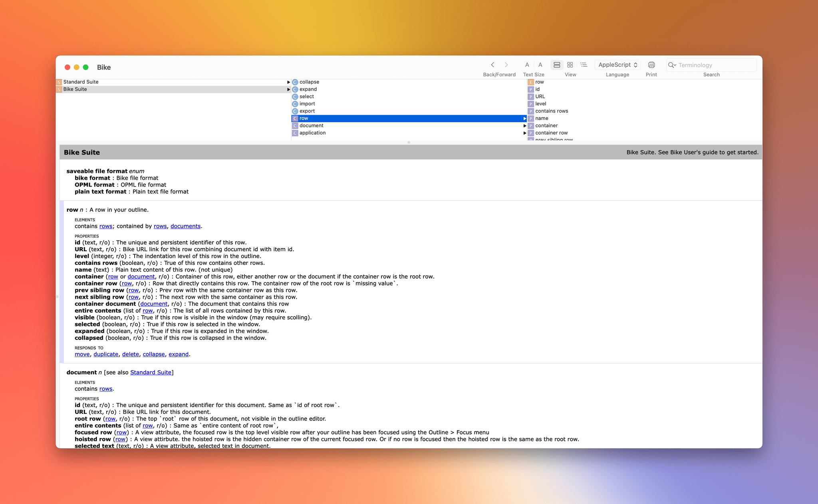Screen dimensions: 818x504
Task: Select the import command icon
Action: (x=295, y=104)
